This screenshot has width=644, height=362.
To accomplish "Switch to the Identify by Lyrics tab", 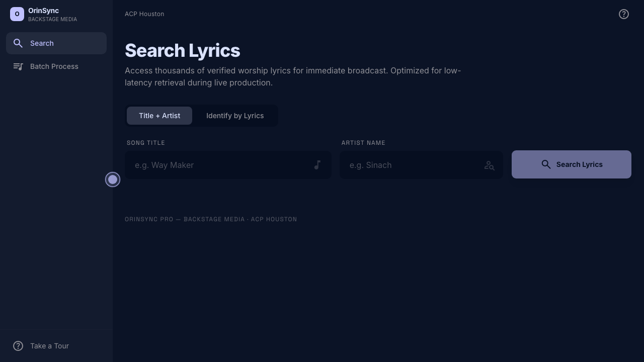I will [x=235, y=116].
